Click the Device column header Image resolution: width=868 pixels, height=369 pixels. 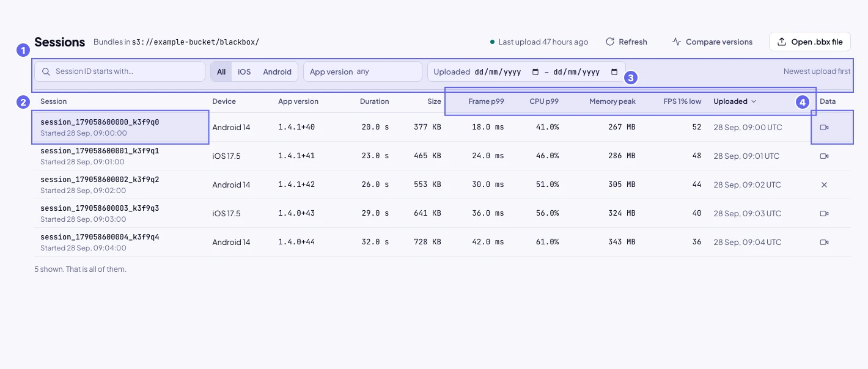pos(224,101)
